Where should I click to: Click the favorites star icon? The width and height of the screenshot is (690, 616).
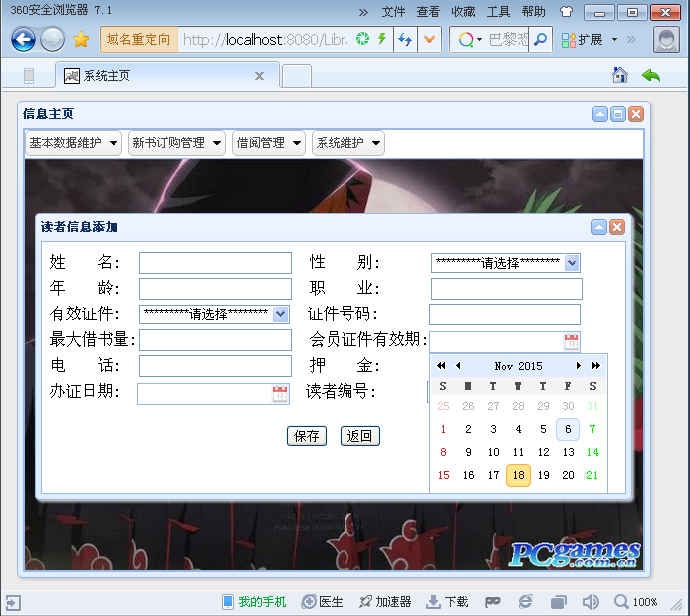click(x=81, y=40)
